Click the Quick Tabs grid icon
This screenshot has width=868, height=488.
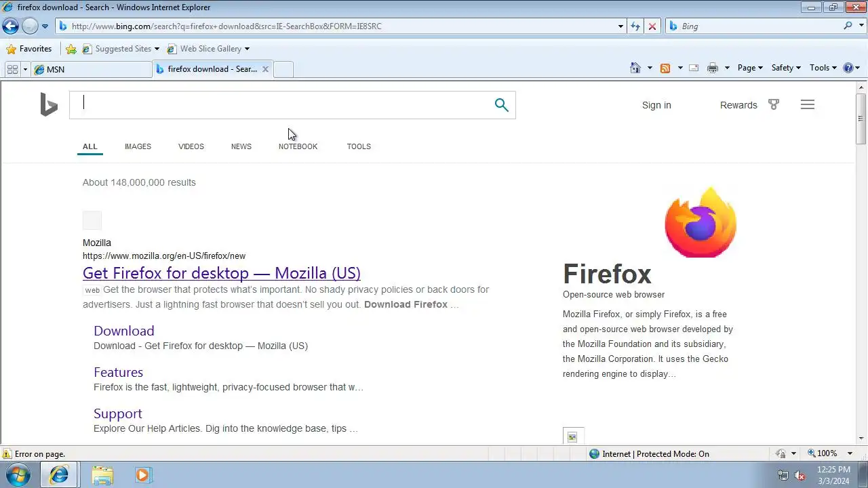12,69
